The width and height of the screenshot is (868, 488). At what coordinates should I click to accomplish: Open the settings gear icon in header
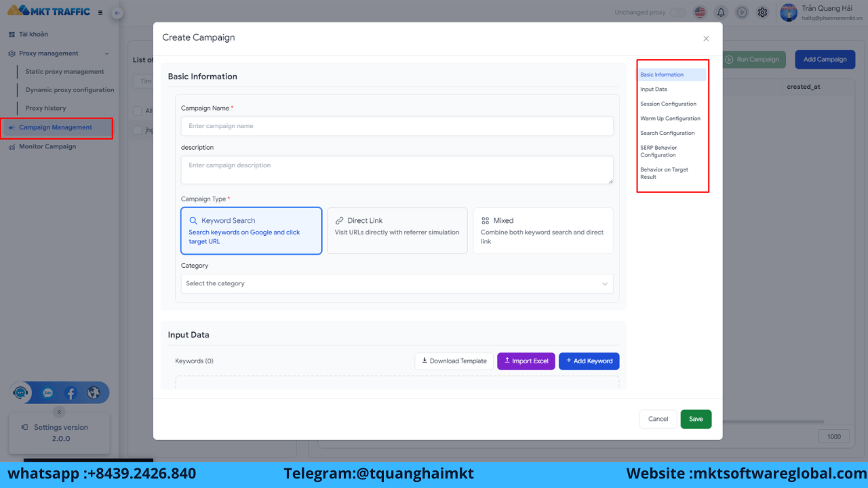pos(762,12)
